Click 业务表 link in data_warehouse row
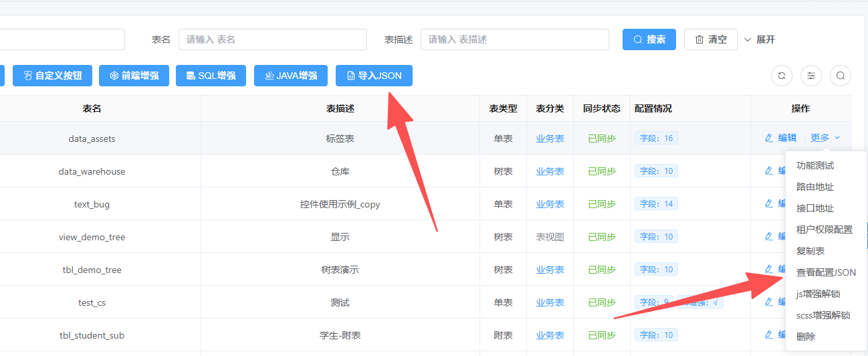This screenshot has width=868, height=356. point(550,171)
